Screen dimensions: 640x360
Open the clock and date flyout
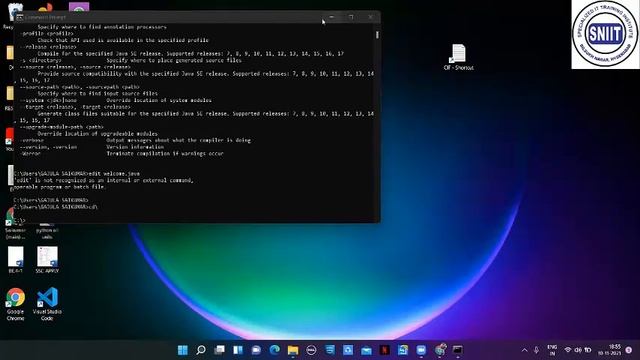click(610, 350)
